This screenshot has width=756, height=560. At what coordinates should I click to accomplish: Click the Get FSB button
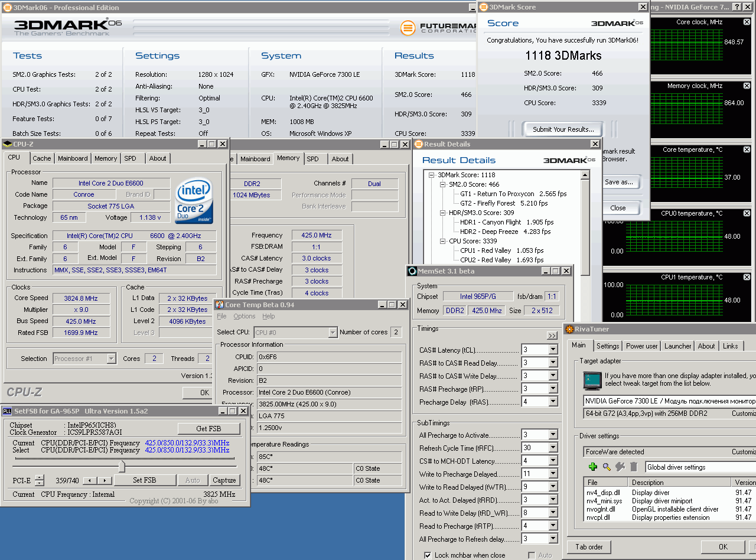point(208,428)
